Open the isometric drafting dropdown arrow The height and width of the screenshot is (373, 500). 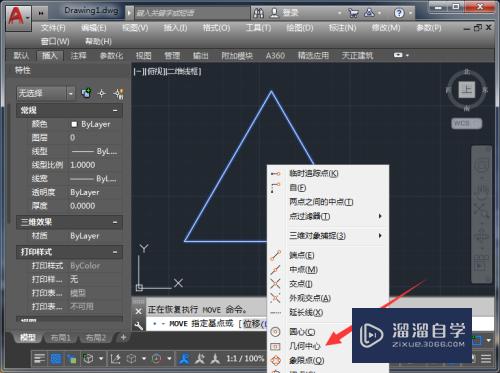pyautogui.click(x=101, y=359)
